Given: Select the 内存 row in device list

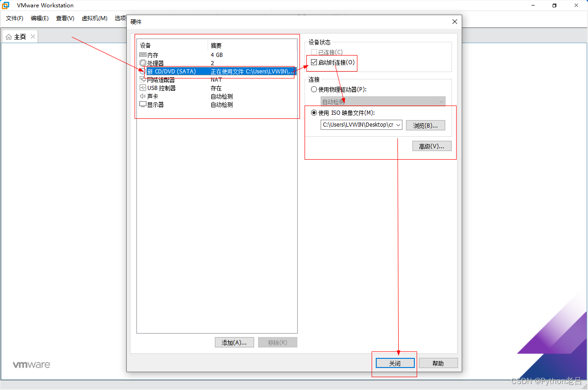Looking at the screenshot, I should (x=217, y=55).
